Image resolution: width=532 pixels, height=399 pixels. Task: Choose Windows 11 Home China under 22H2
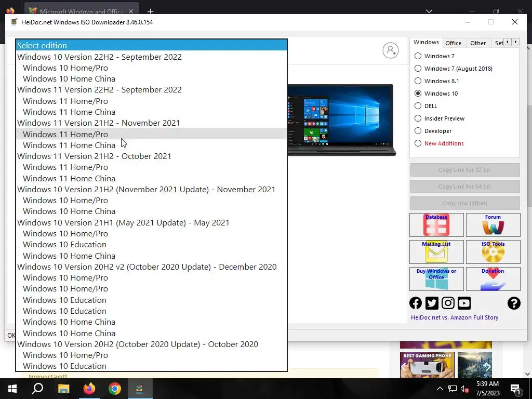pyautogui.click(x=152, y=112)
